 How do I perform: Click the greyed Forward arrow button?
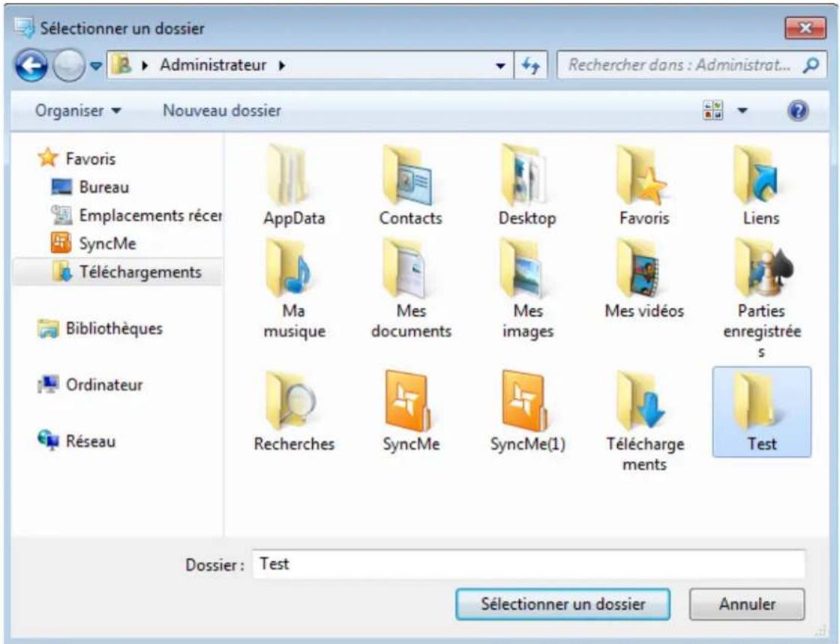(x=68, y=65)
